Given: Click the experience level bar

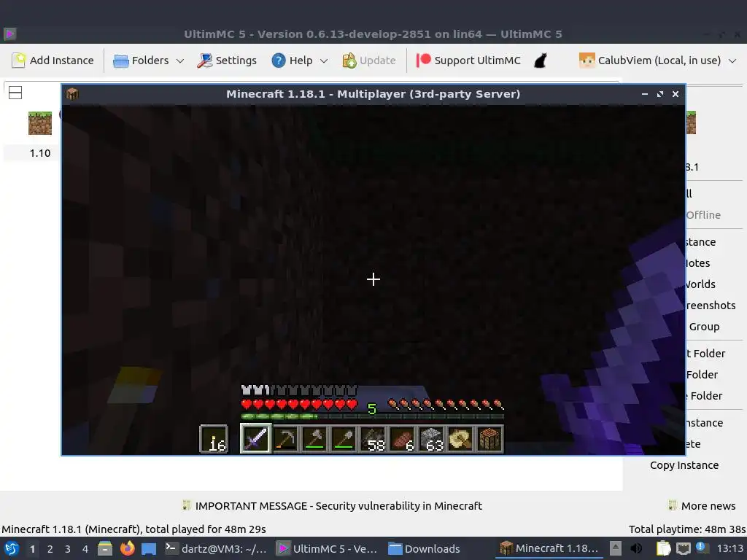Looking at the screenshot, I should coord(373,416).
